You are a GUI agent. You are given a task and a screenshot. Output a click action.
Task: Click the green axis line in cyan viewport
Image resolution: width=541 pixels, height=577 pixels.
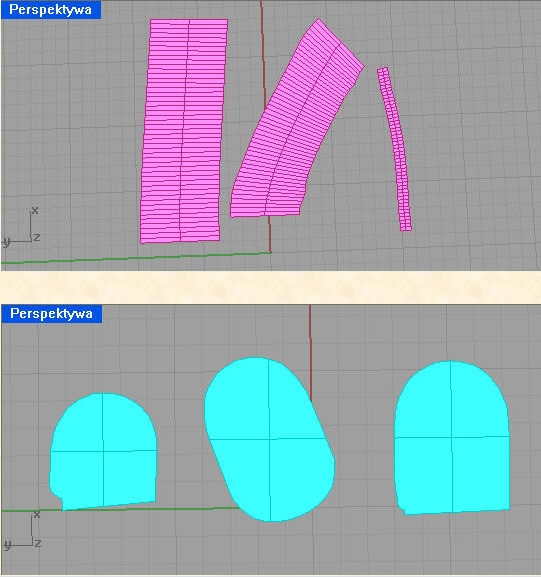pyautogui.click(x=121, y=509)
